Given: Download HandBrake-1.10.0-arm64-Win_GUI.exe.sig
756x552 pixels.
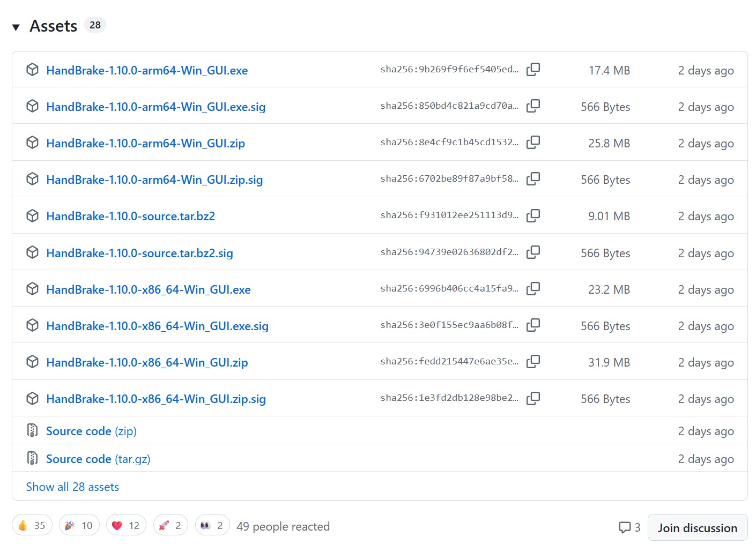Looking at the screenshot, I should pyautogui.click(x=156, y=107).
